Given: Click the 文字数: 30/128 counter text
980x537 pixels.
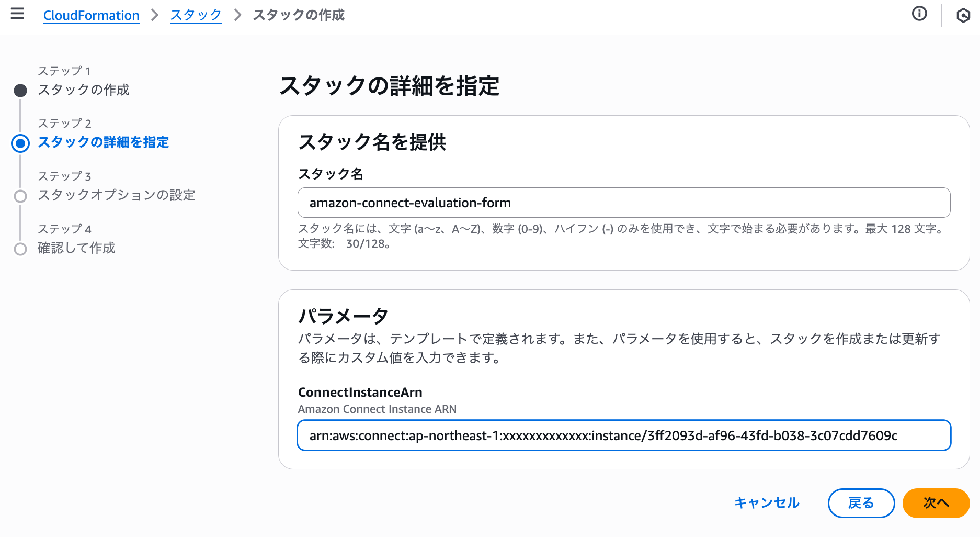Looking at the screenshot, I should [x=345, y=244].
